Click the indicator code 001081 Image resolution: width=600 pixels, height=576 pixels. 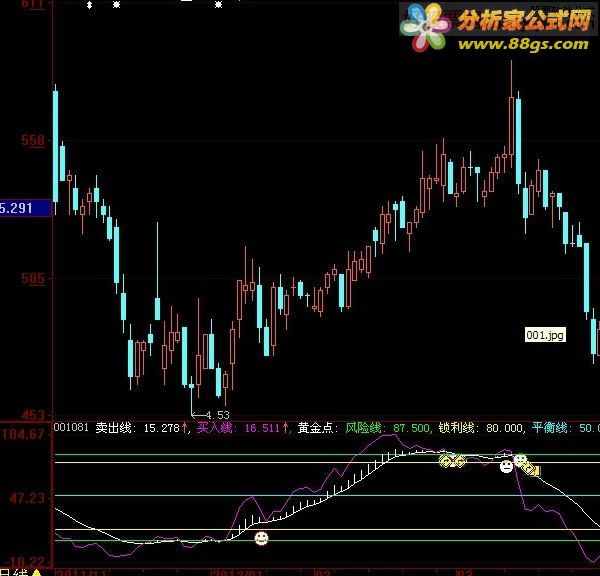point(71,427)
